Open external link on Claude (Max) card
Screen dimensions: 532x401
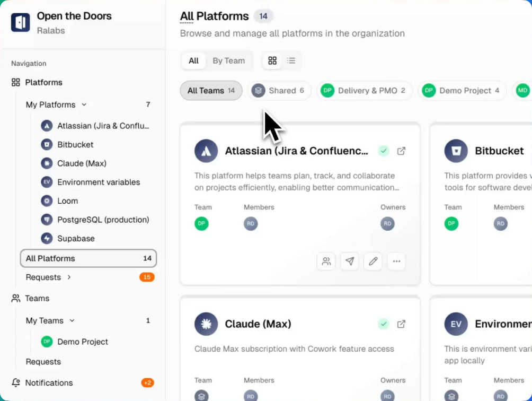[401, 324]
